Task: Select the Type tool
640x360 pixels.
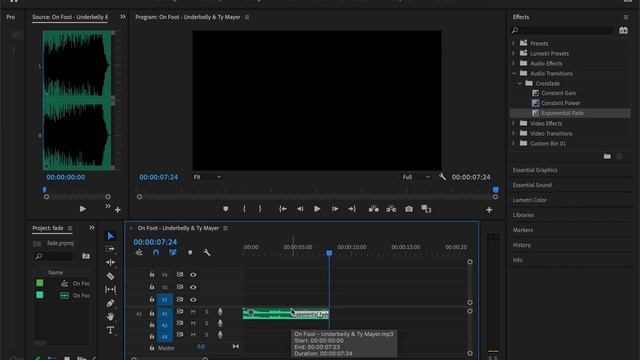Action: pos(110,330)
